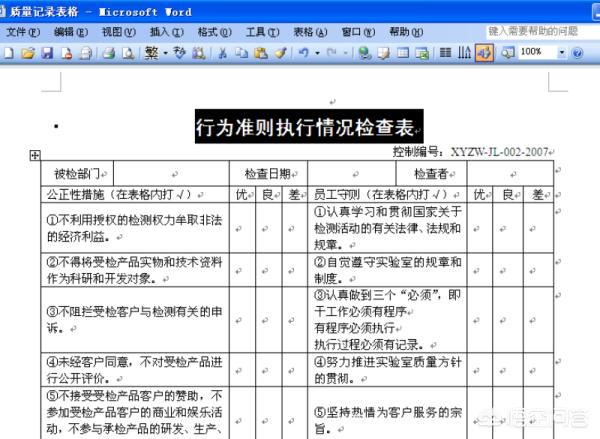
Task: Open the Undo history dropdown arrow
Action: [317, 53]
